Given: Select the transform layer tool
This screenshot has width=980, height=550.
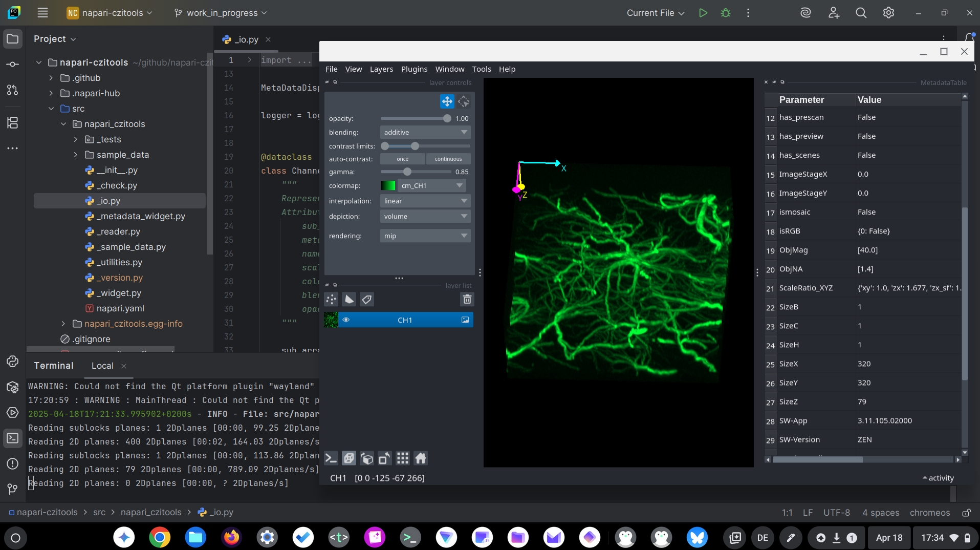Looking at the screenshot, I should click(x=464, y=102).
